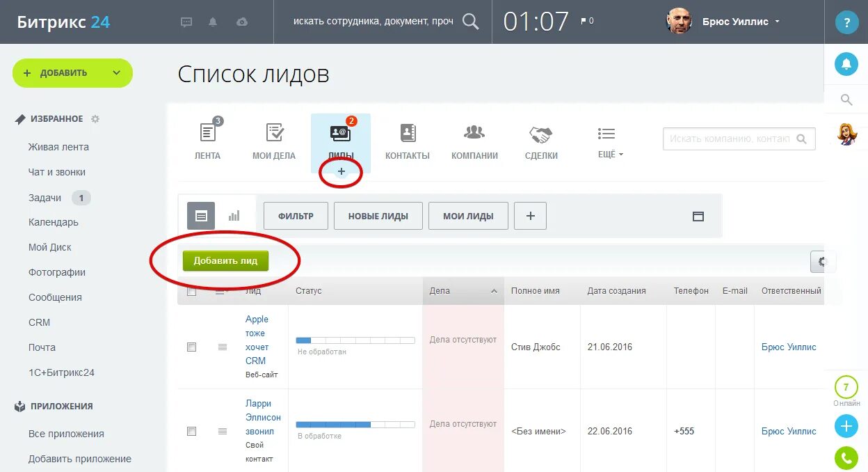Add a new filter with plus button

point(530,216)
